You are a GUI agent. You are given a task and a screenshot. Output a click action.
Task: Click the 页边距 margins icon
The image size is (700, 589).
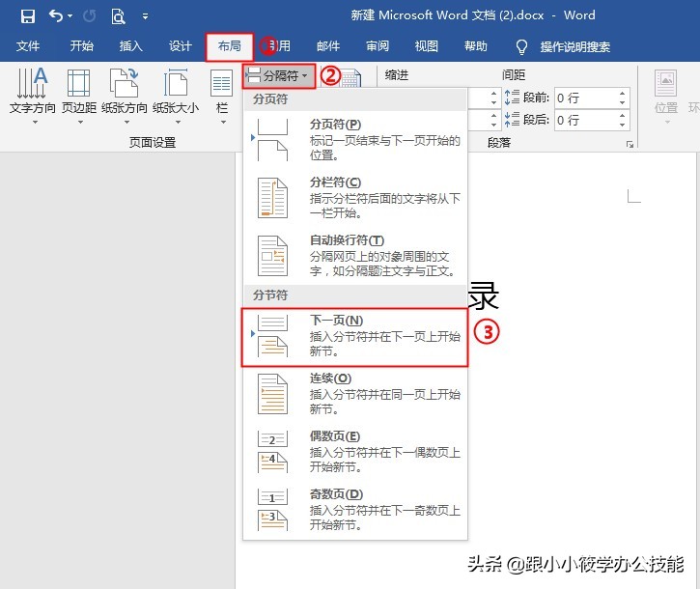(78, 83)
